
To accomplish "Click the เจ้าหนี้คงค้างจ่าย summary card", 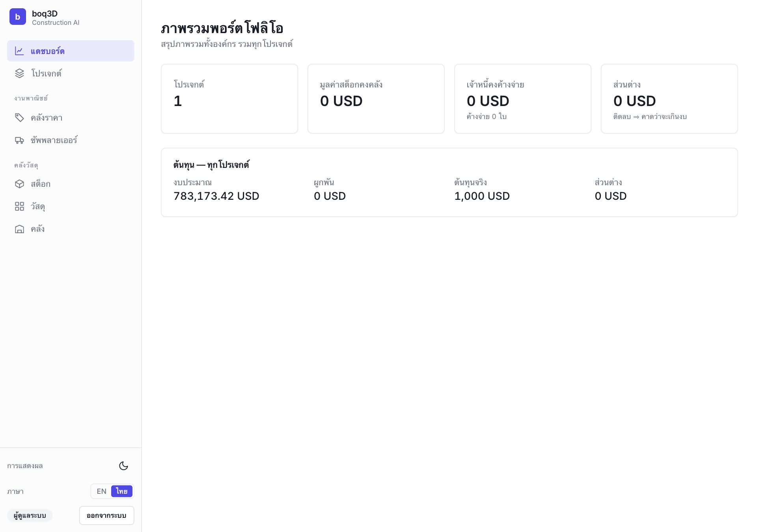I will pos(523,99).
